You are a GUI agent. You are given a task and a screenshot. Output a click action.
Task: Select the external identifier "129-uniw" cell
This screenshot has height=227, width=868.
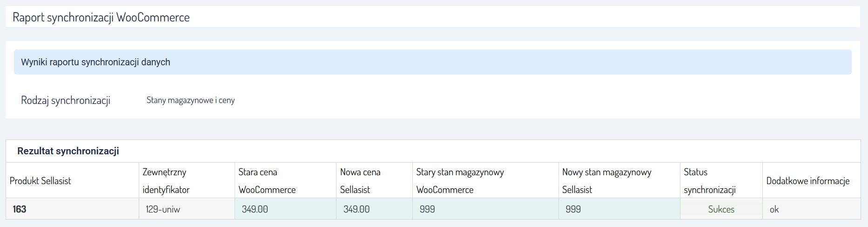click(x=163, y=209)
